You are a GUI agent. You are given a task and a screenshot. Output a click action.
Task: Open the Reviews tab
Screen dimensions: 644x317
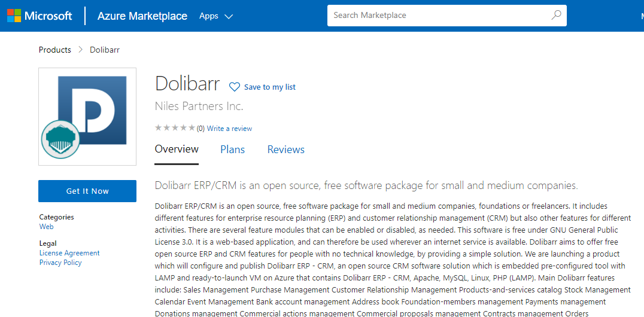[x=285, y=150]
